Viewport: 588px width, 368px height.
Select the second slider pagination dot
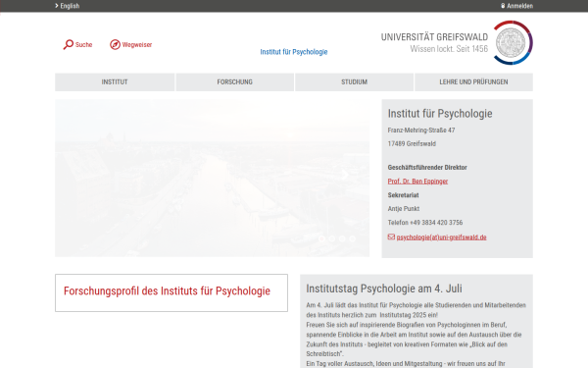[x=332, y=238]
